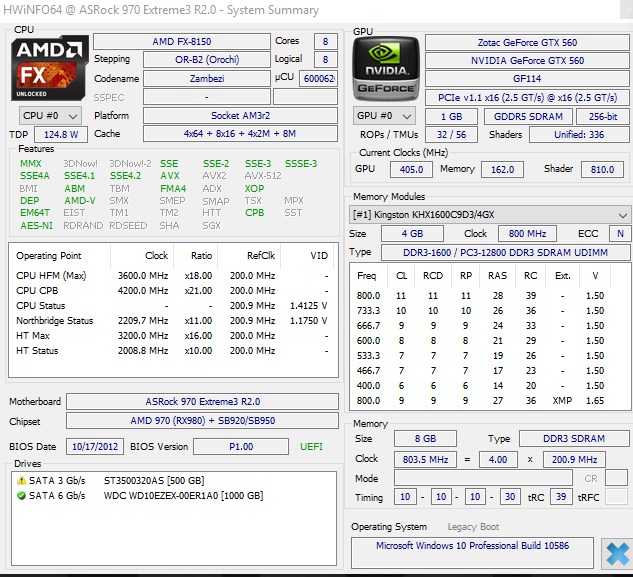Click the AMD FX-8150 CPU name field

coord(182,41)
